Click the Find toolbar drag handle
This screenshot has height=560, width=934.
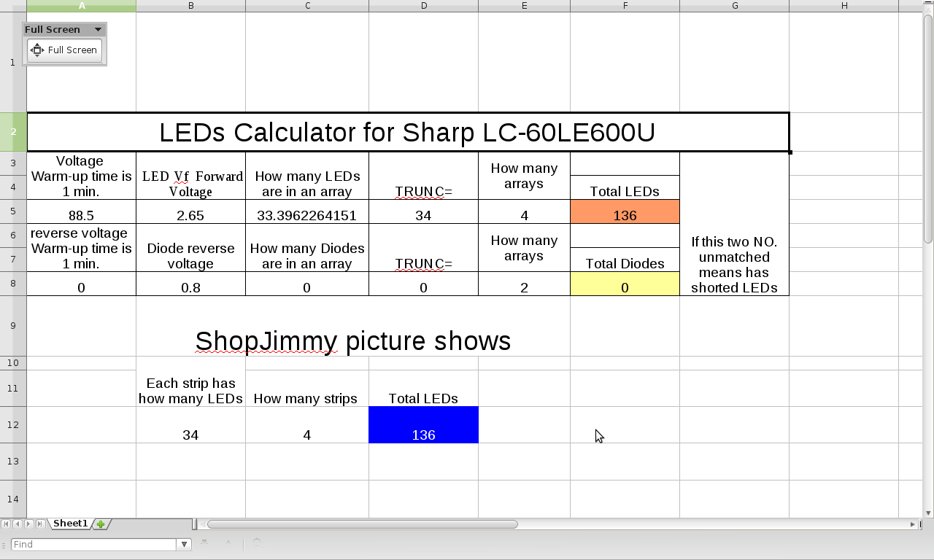(x=5, y=545)
